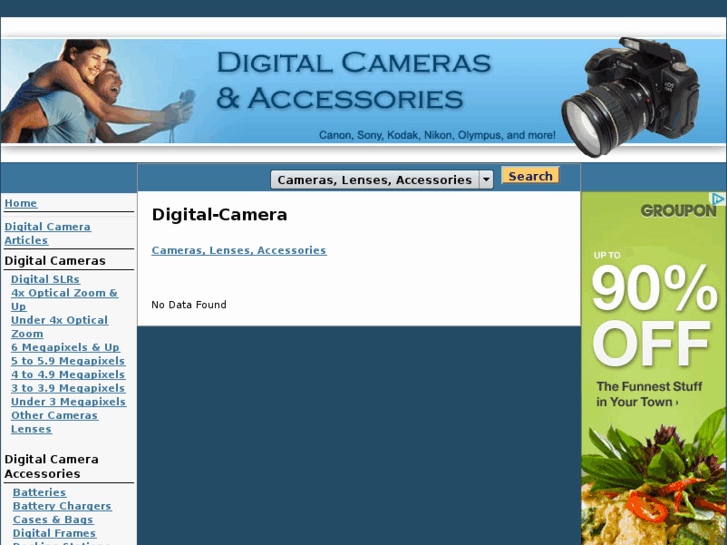Open Digital Camera Articles link

coord(48,233)
